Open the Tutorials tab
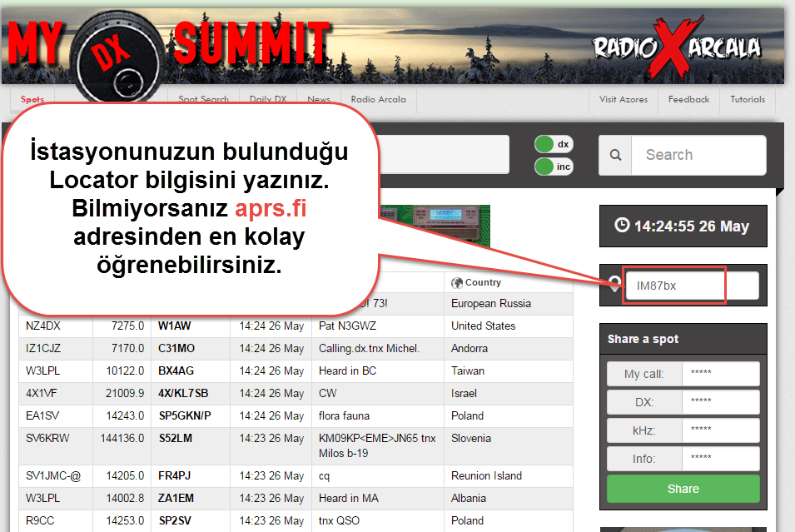 pyautogui.click(x=748, y=99)
